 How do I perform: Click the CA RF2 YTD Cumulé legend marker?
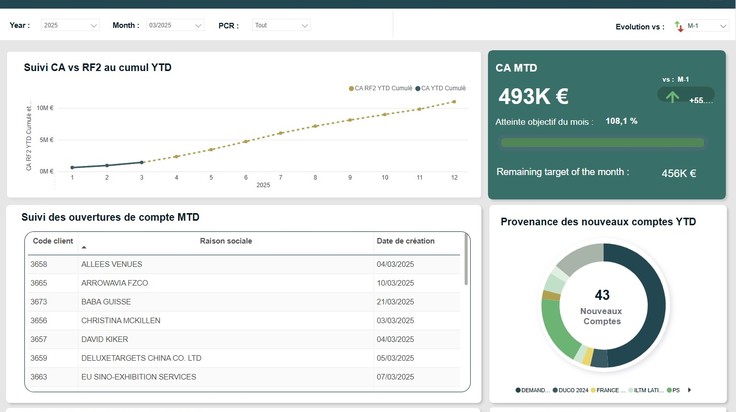point(351,88)
